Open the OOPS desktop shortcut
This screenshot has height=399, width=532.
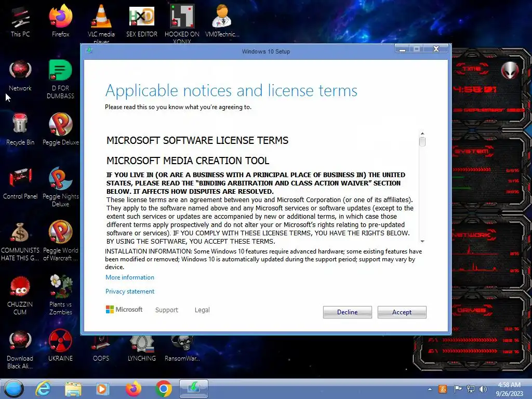tap(101, 349)
